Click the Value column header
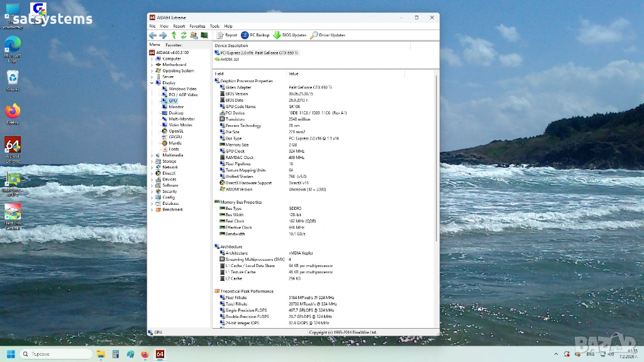The image size is (644, 362). 293,74
